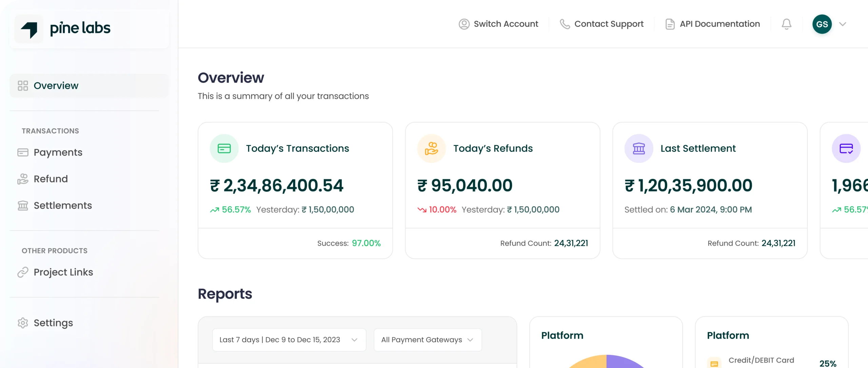
Task: Select Payments under Transactions section
Action: click(x=58, y=152)
